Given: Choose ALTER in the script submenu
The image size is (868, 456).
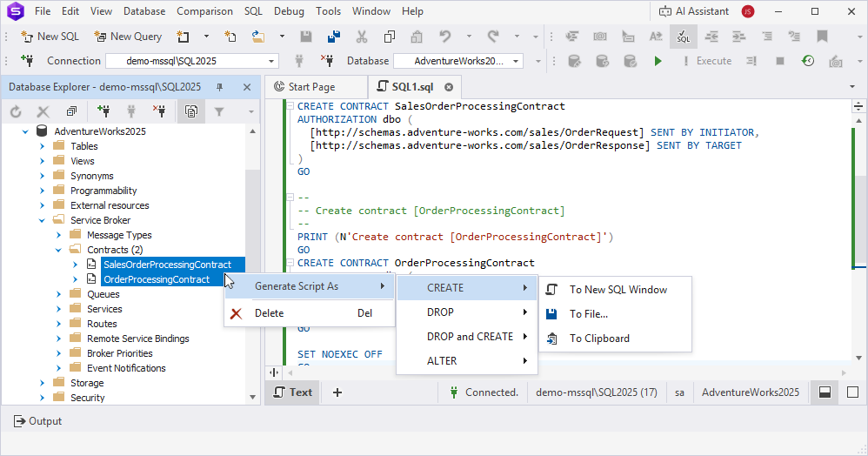Looking at the screenshot, I should point(467,360).
